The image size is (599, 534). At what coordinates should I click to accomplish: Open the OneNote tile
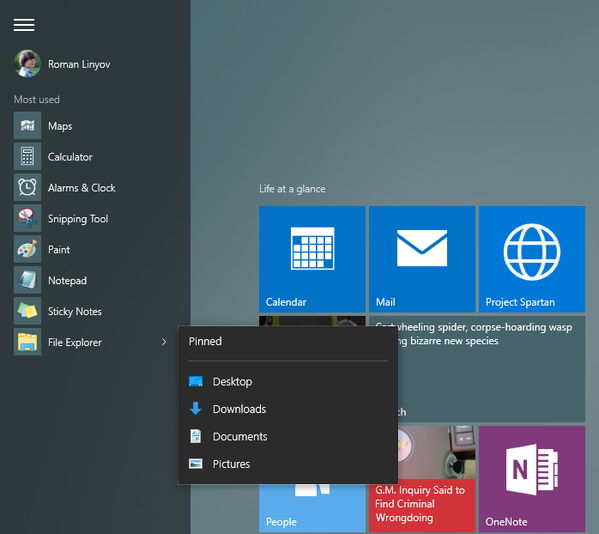(532, 479)
